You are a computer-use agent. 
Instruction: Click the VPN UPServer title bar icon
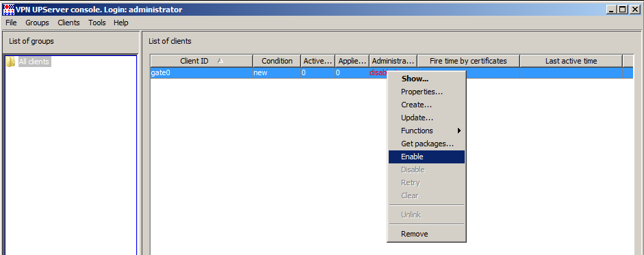(9, 10)
